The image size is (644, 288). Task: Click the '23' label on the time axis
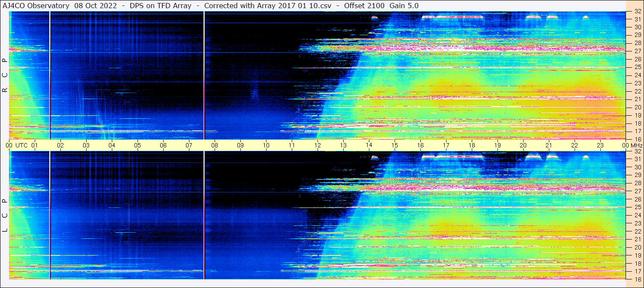pyautogui.click(x=600, y=145)
